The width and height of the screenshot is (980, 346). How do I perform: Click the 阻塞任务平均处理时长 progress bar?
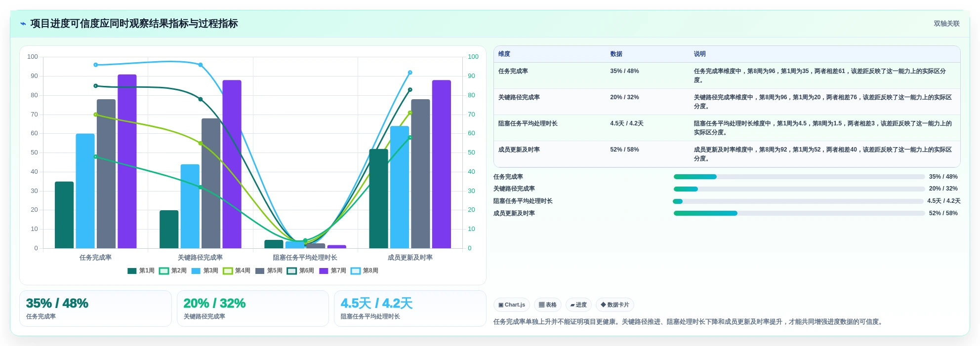click(x=798, y=201)
